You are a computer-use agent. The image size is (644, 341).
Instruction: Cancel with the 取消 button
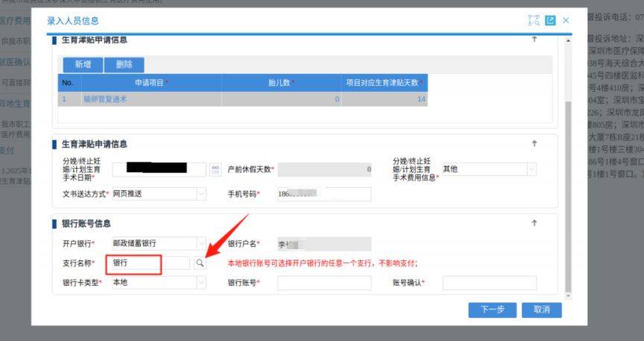pos(536,310)
